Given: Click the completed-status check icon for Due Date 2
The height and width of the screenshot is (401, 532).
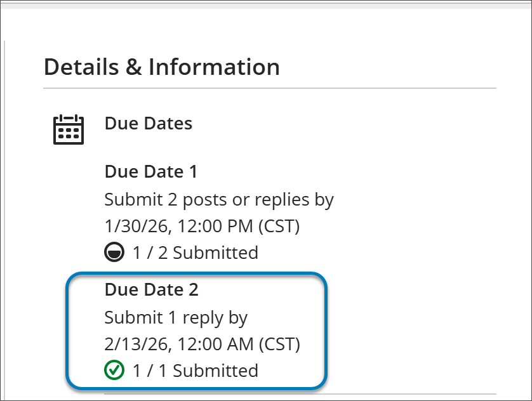Looking at the screenshot, I should point(114,370).
